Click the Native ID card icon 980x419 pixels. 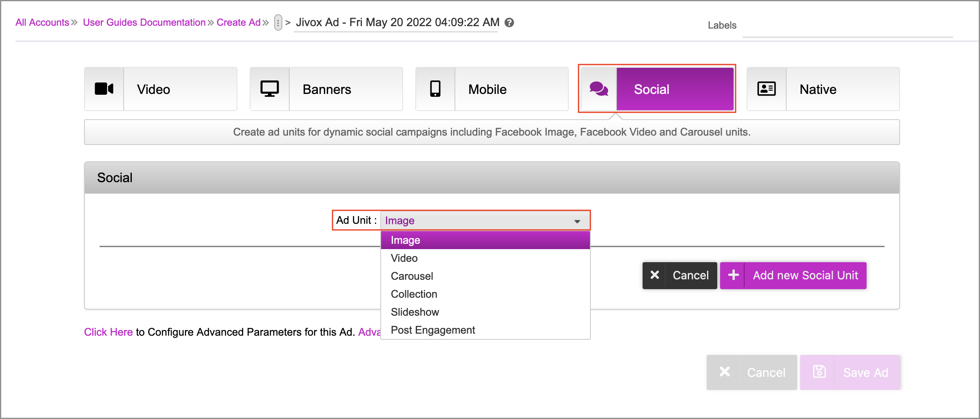pos(766,89)
